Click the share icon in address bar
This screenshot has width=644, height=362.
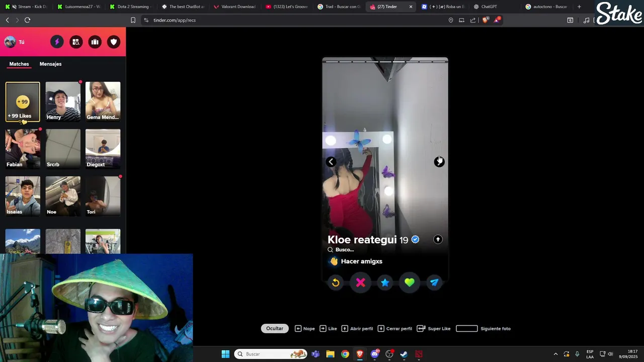pos(473,20)
